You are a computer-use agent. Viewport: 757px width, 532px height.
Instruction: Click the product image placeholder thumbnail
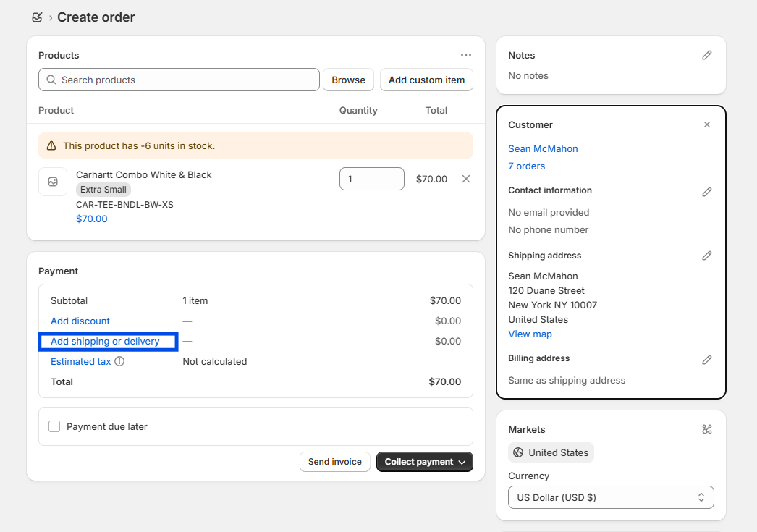coord(53,182)
